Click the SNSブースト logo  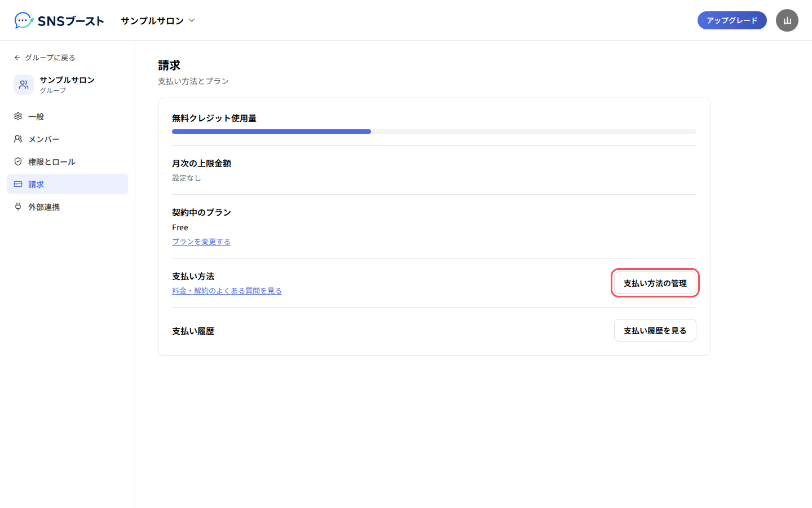(x=59, y=21)
